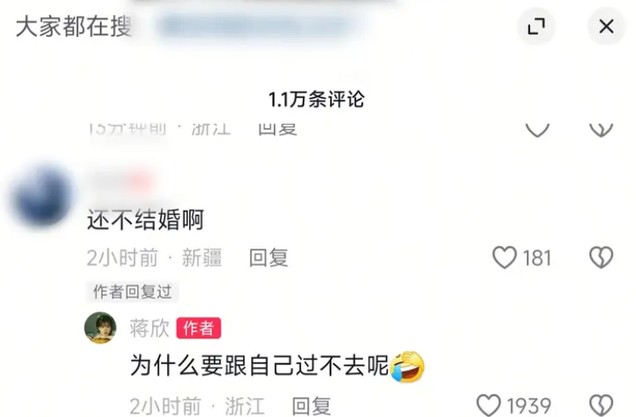Close the comments panel
This screenshot has width=636, height=417.
coord(606,27)
